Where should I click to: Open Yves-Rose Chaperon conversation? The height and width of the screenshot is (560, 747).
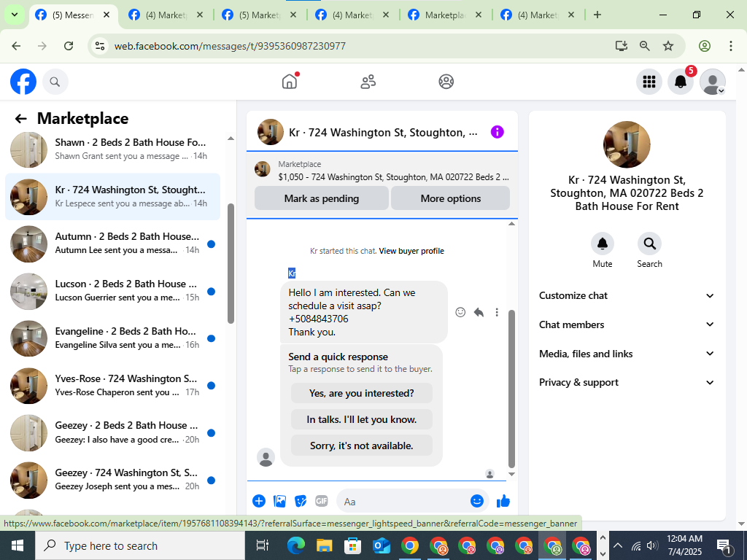[x=113, y=385]
